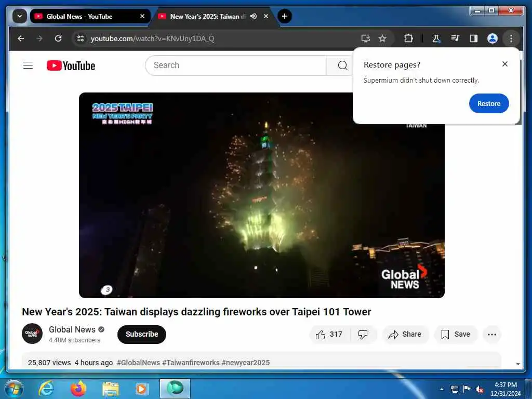The image size is (532, 399).
Task: Like the video with thumbs up
Action: click(329, 335)
